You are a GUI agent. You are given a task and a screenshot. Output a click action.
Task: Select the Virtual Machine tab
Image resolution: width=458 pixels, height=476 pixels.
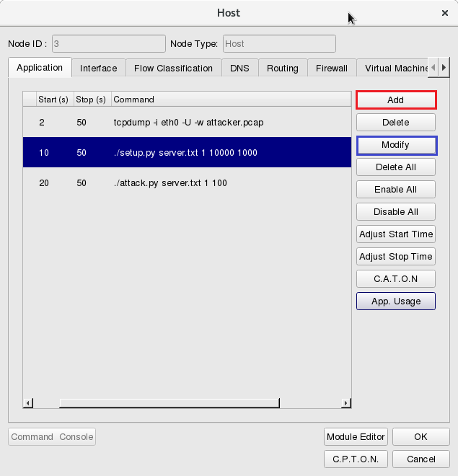click(392, 68)
